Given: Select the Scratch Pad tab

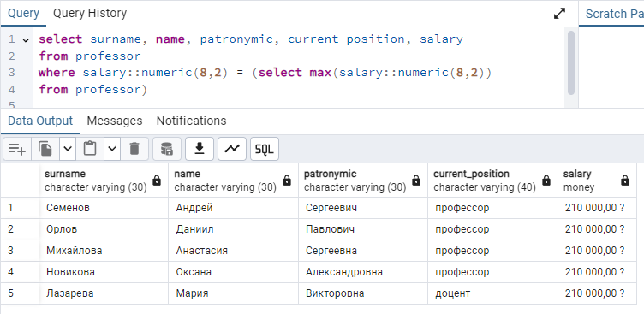Looking at the screenshot, I should coord(612,14).
